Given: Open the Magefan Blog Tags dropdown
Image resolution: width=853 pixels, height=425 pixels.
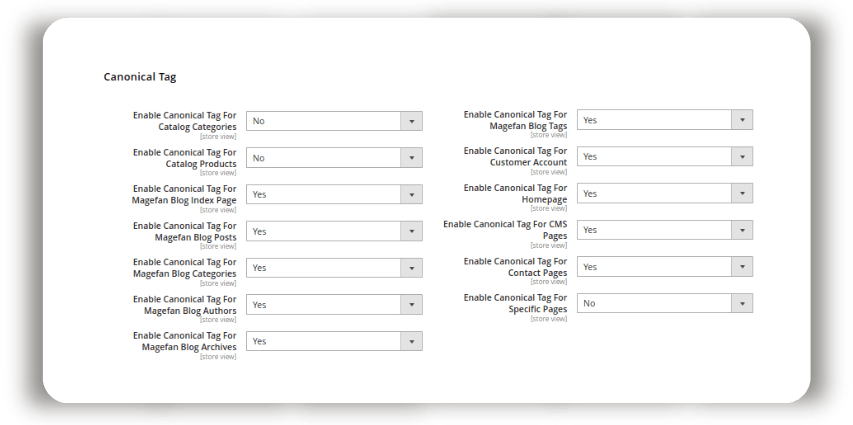Looking at the screenshot, I should [x=665, y=120].
